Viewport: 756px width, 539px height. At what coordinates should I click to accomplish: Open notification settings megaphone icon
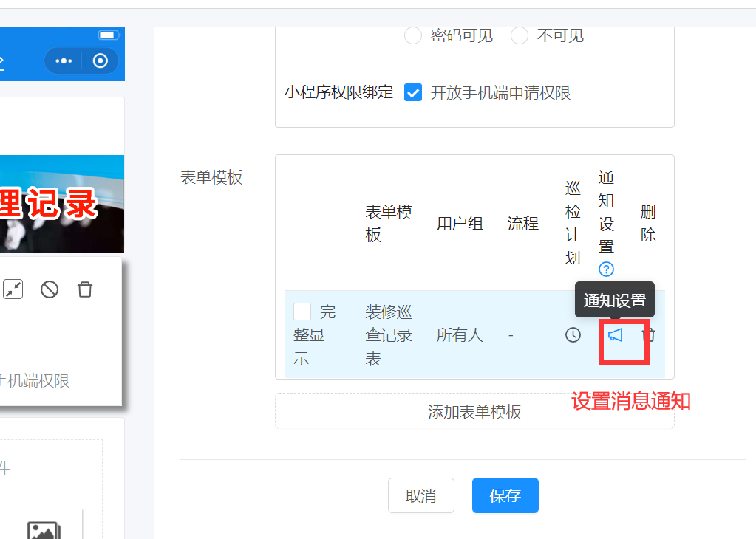click(x=615, y=335)
